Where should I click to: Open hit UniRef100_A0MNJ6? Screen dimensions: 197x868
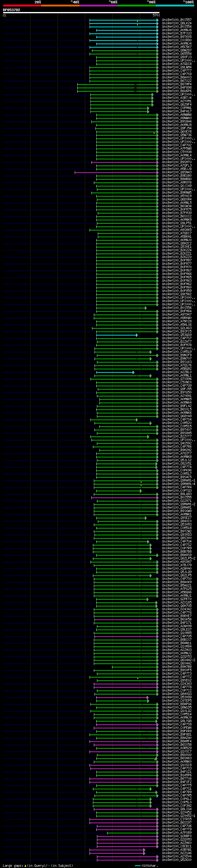(x=176, y=30)
